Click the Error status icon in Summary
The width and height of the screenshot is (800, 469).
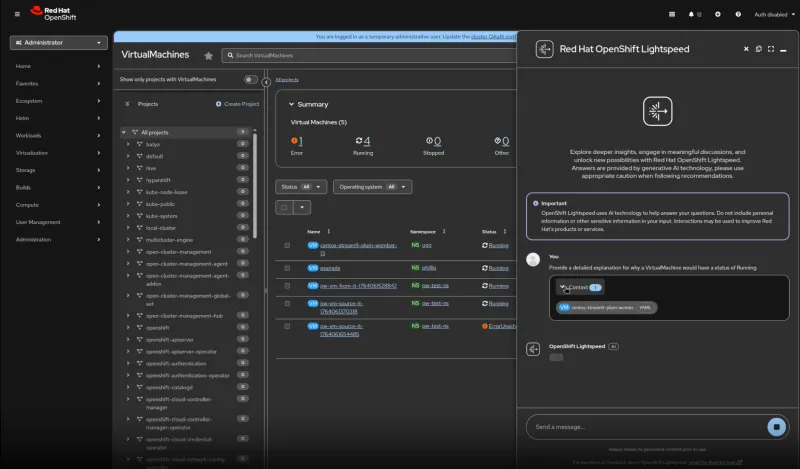click(294, 141)
